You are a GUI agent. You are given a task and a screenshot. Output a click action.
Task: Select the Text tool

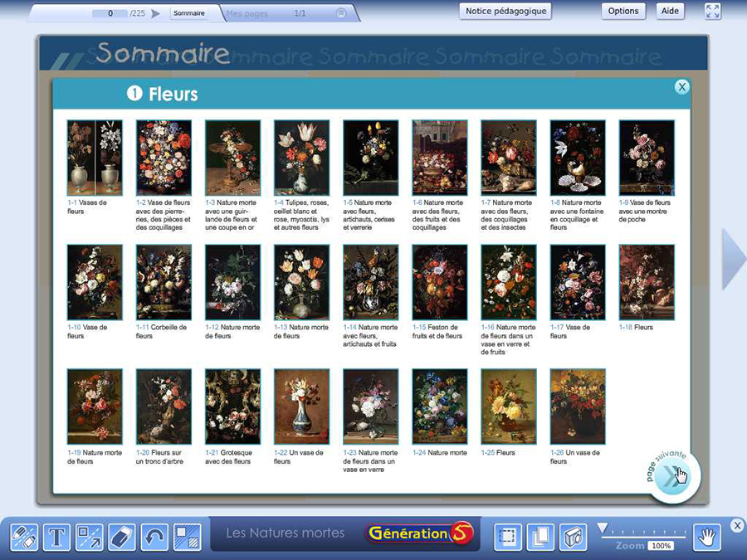[56, 538]
